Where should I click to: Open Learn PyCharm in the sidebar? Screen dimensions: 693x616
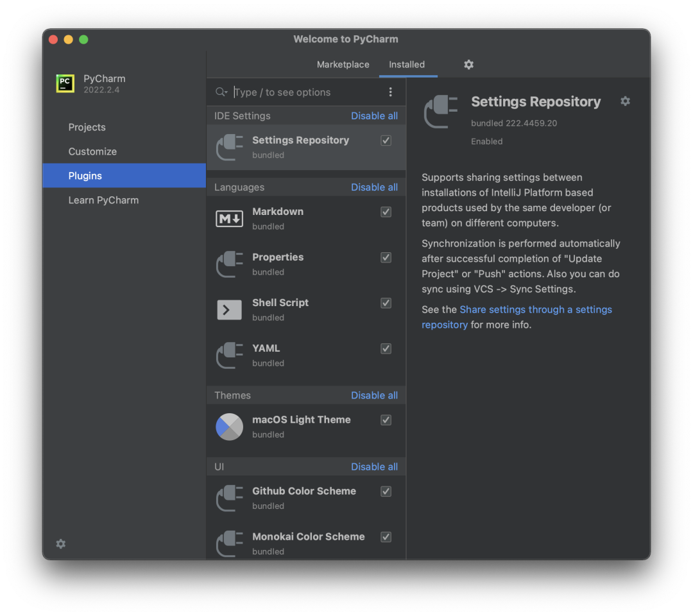[103, 200]
